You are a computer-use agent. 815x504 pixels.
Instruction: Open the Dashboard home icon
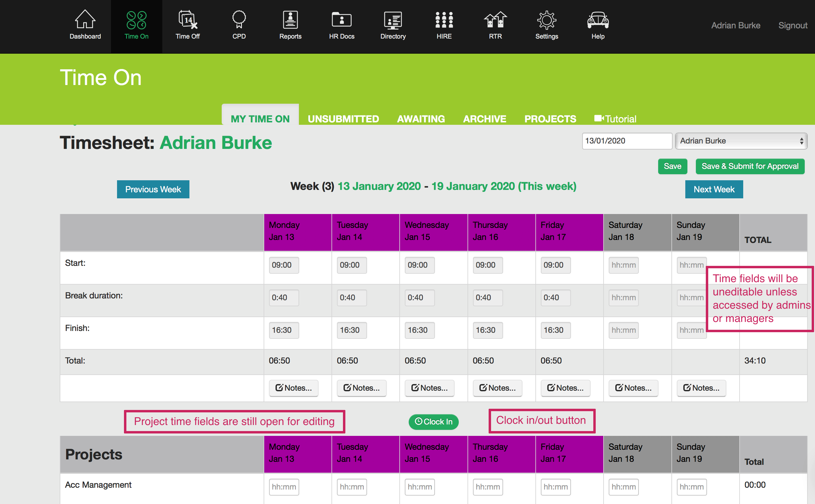point(85,20)
